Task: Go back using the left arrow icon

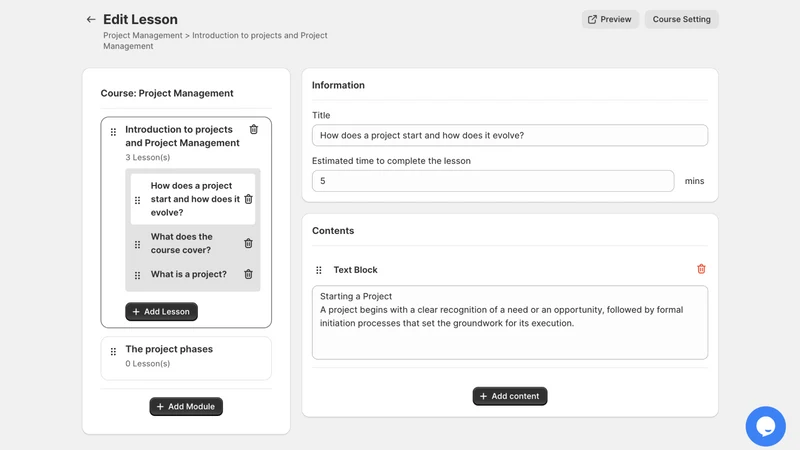Action: (91, 19)
